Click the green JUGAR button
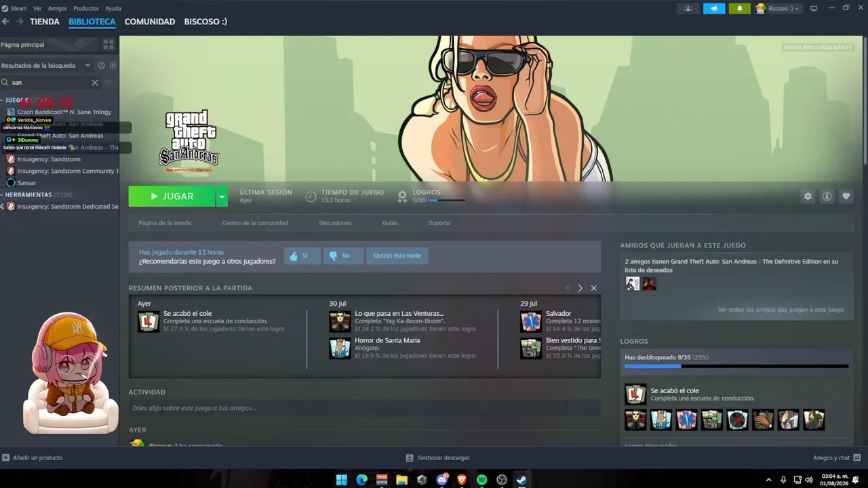This screenshot has height=488, width=868. pyautogui.click(x=172, y=197)
